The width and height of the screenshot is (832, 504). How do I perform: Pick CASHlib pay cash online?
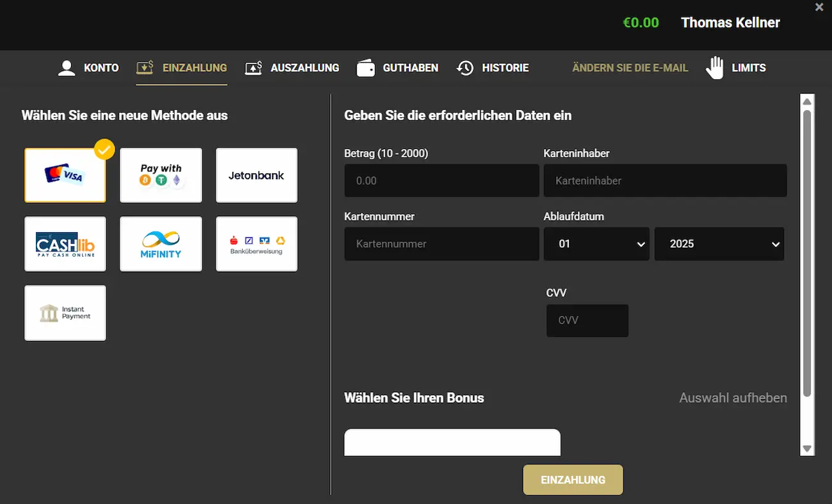pyautogui.click(x=65, y=244)
